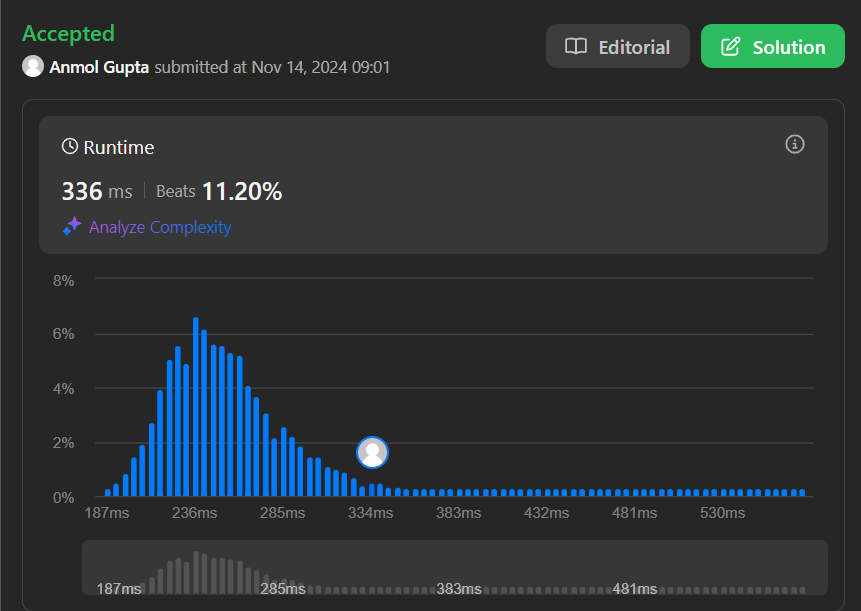The height and width of the screenshot is (611, 861).
Task: Click the pencil icon in Solution button
Action: click(x=730, y=47)
